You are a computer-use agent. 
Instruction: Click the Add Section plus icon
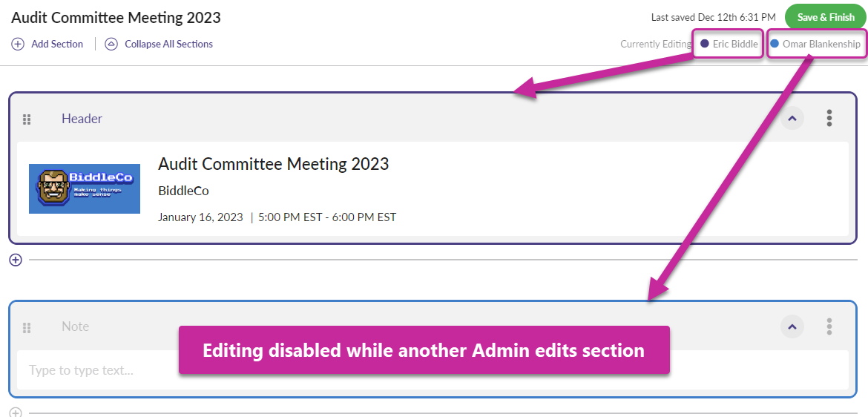pyautogui.click(x=18, y=44)
